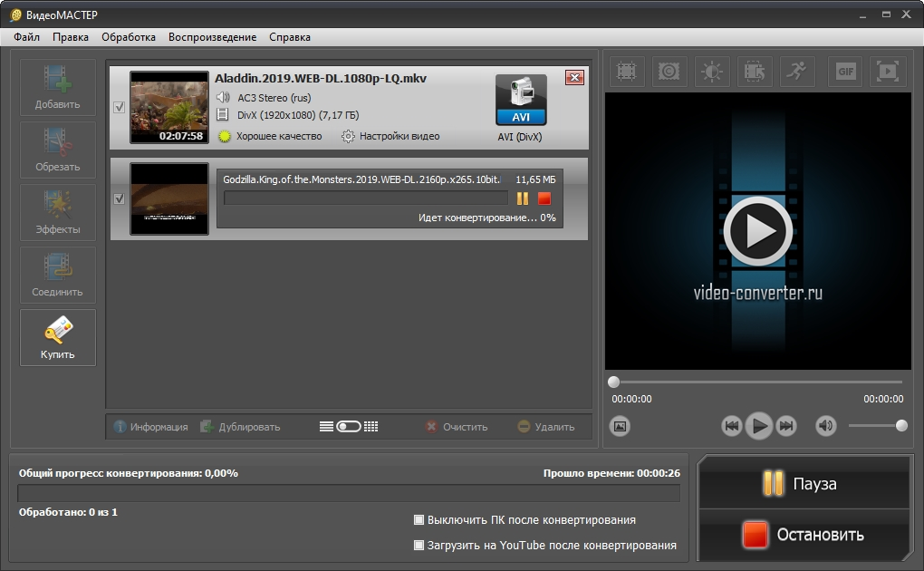Viewport: 924px width, 571px height.
Task: Skip forward in the player controls
Action: pyautogui.click(x=786, y=426)
